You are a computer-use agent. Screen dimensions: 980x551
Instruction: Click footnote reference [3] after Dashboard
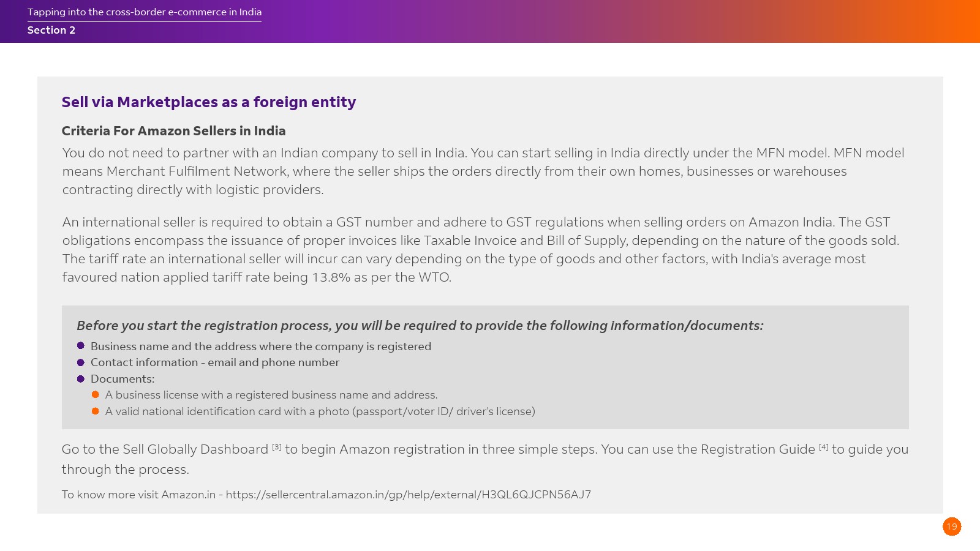pos(277,447)
